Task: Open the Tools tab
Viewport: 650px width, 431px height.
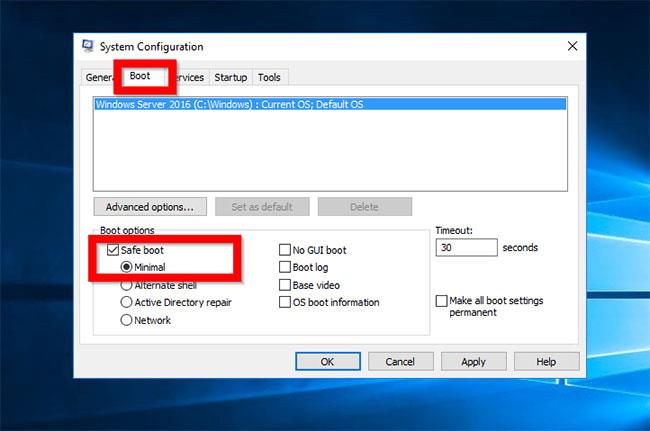Action: click(x=269, y=77)
